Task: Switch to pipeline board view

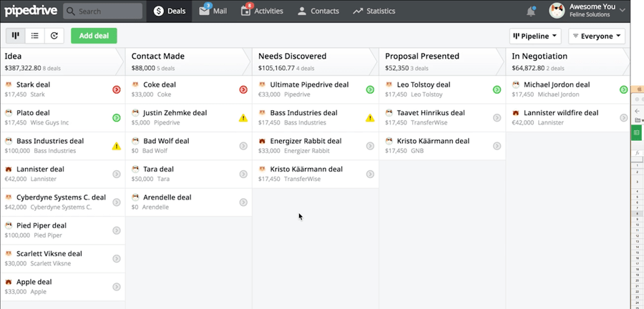Action: tap(16, 36)
